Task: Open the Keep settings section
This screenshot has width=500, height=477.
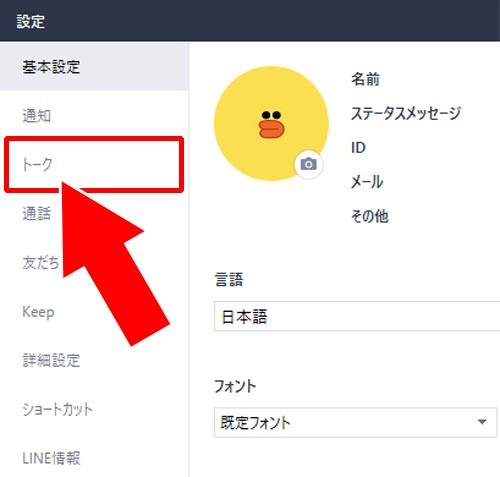Action: [38, 312]
